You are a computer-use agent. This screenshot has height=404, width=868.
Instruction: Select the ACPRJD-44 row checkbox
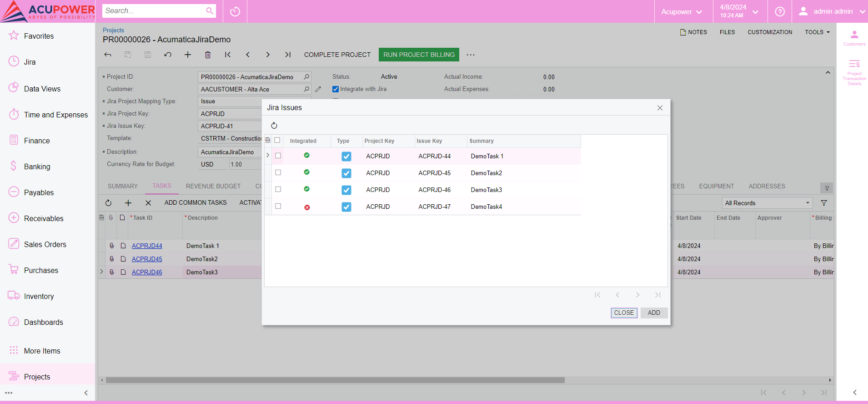pos(278,156)
